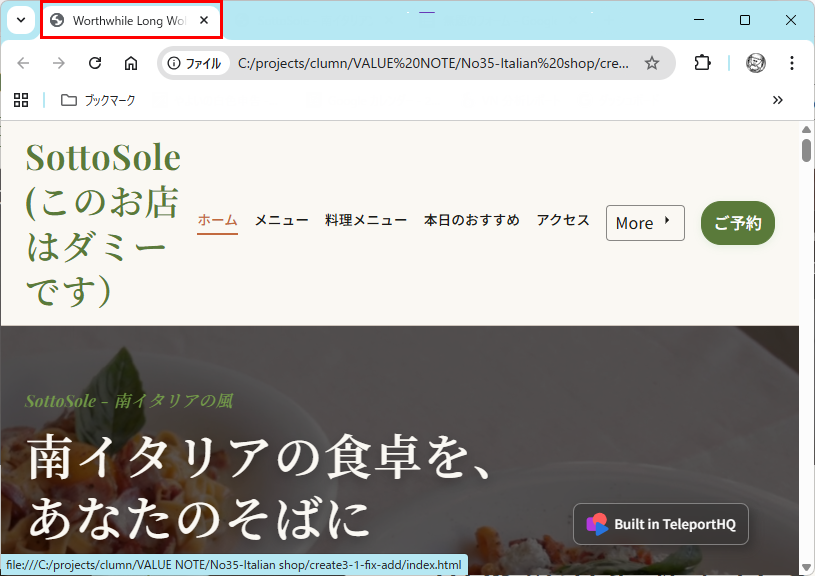Screen dimensions: 815x576
Task: Click the Built in TeleportHQ badge
Action: [x=660, y=523]
